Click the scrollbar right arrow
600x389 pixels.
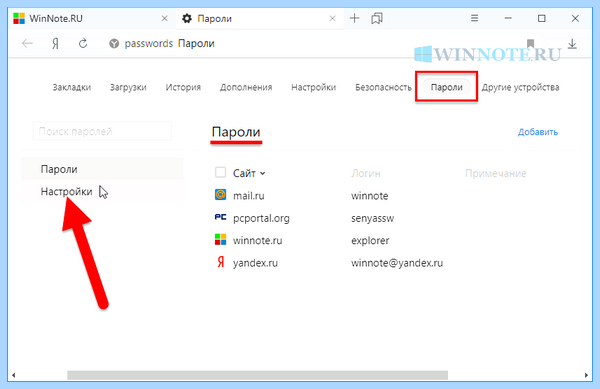[x=586, y=375]
